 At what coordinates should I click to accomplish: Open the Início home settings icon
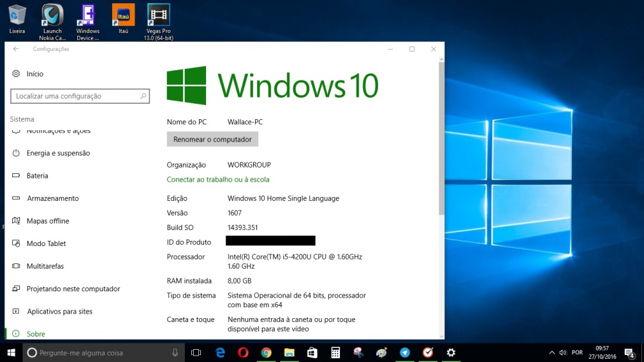16,73
